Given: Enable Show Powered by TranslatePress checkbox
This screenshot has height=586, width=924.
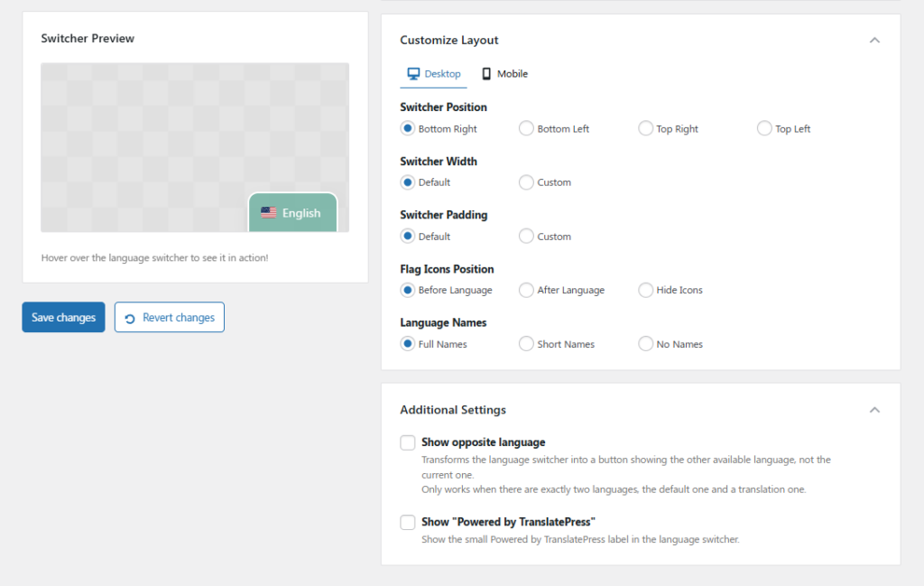Looking at the screenshot, I should click(x=408, y=522).
